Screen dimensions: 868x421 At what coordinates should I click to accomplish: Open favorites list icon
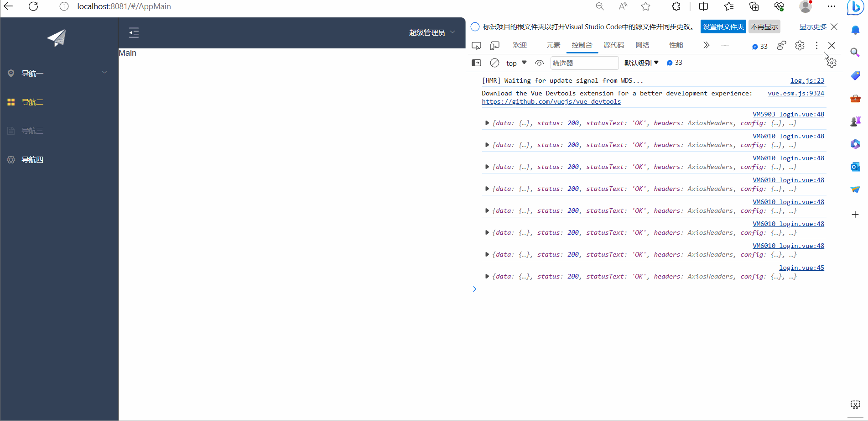click(729, 6)
